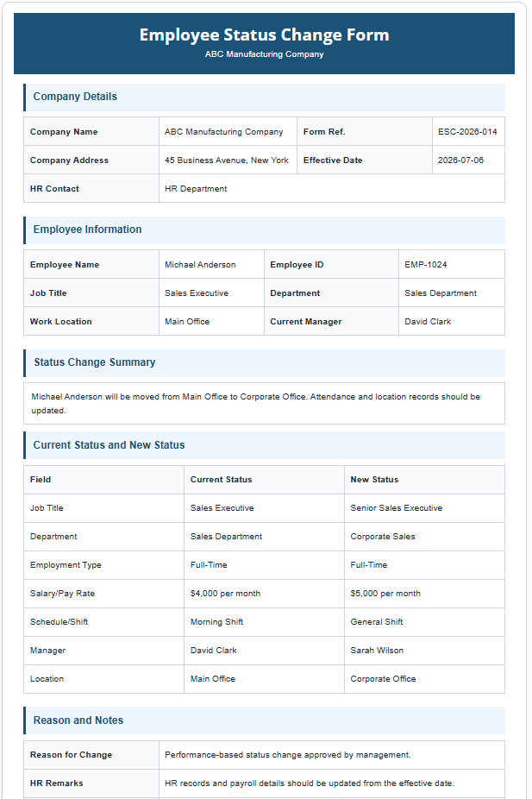The height and width of the screenshot is (799, 532).
Task: Click the 'Field' column header
Action: [41, 480]
